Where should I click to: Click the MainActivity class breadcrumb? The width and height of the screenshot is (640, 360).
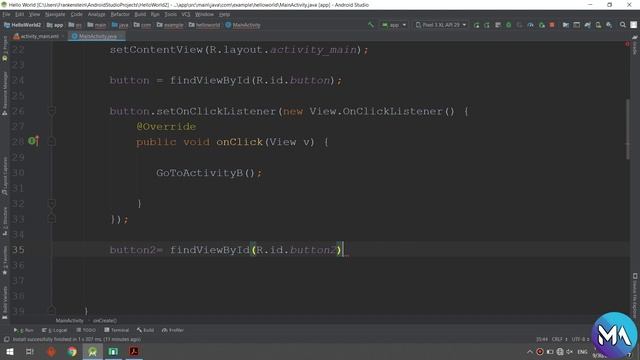click(243, 25)
